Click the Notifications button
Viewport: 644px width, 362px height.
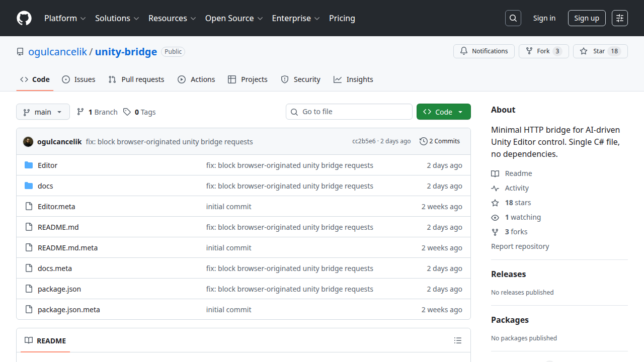pyautogui.click(x=484, y=51)
